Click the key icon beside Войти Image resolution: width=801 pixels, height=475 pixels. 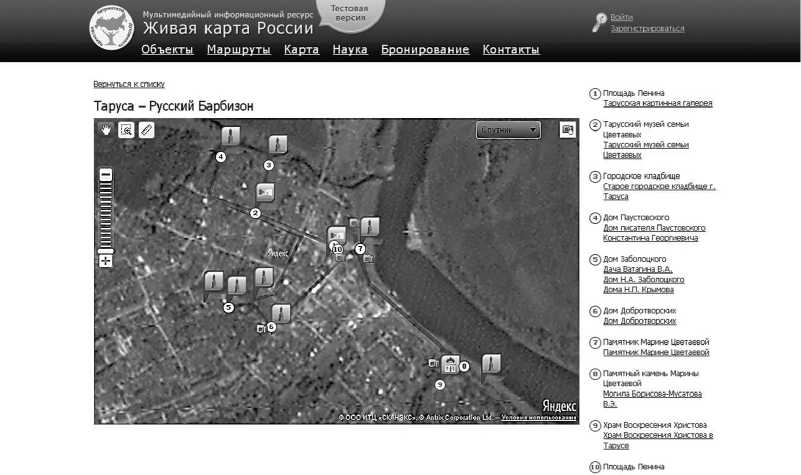coord(599,22)
